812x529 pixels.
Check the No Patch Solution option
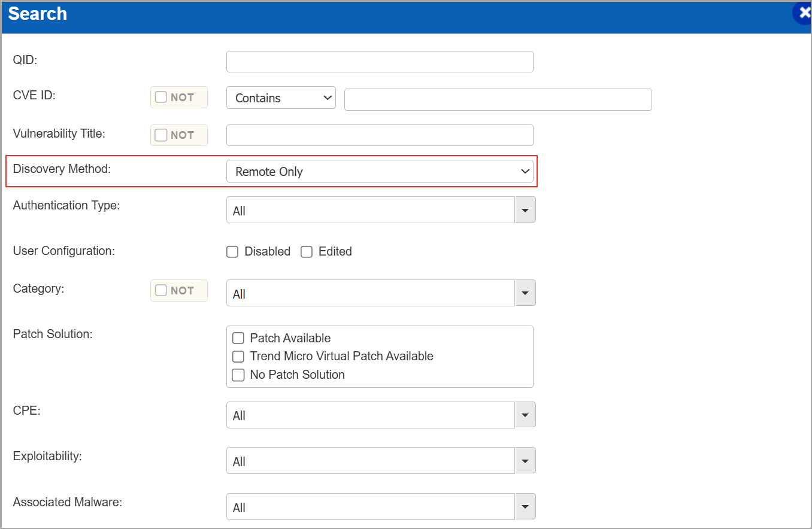click(x=238, y=375)
